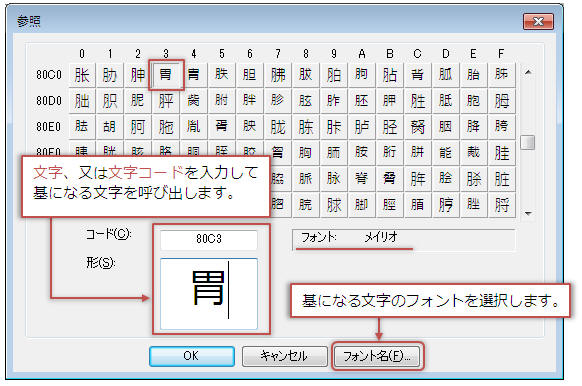The image size is (582, 386).
Task: Click the 形(S) shape input box
Action: (x=209, y=294)
